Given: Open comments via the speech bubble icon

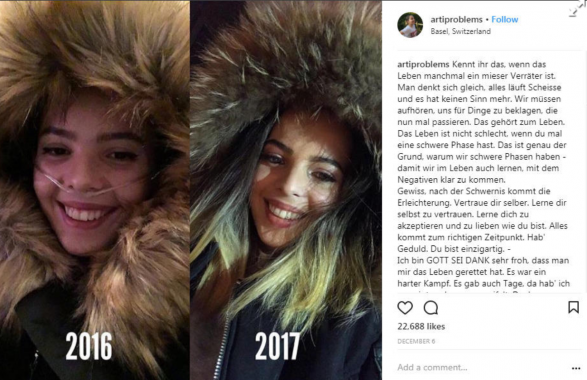Looking at the screenshot, I should point(431,308).
